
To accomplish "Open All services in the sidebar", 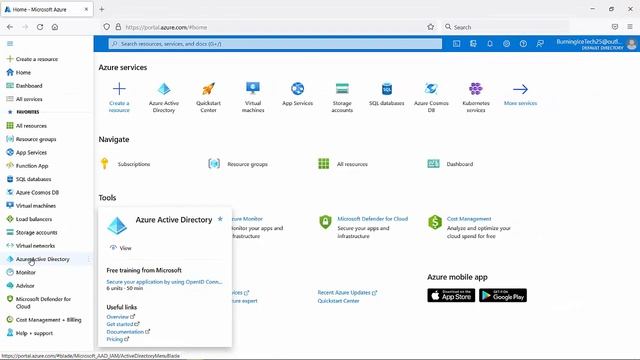I will pos(24,99).
